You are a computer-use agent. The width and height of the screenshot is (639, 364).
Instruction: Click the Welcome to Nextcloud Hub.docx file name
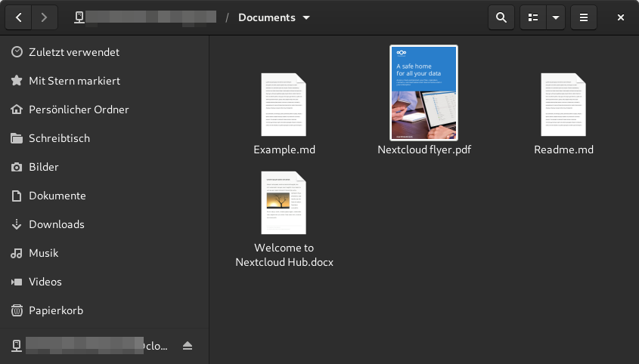click(284, 255)
